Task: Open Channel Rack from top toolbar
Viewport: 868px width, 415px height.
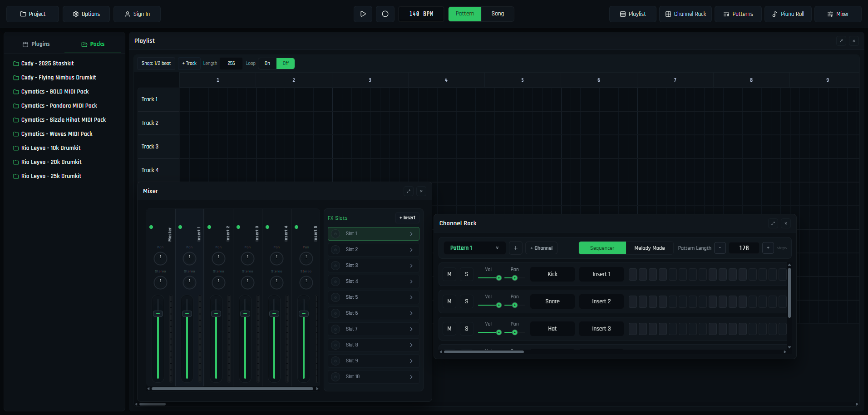Action: pyautogui.click(x=686, y=14)
